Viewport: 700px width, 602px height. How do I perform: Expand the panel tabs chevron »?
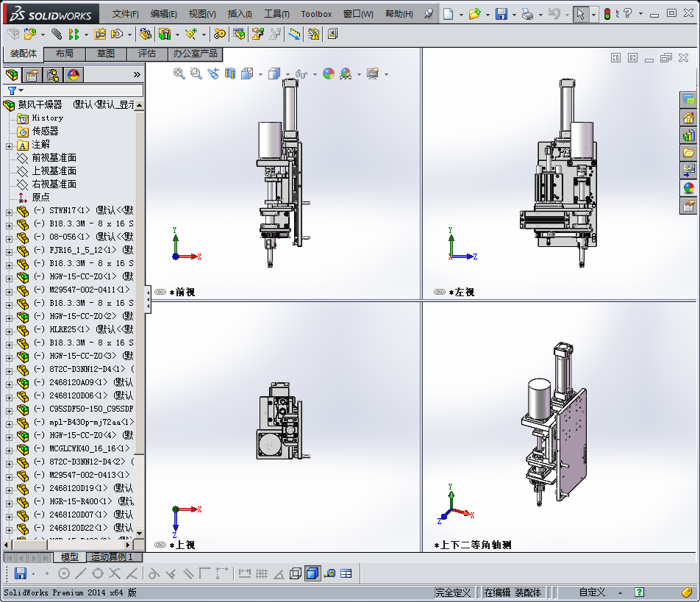137,74
